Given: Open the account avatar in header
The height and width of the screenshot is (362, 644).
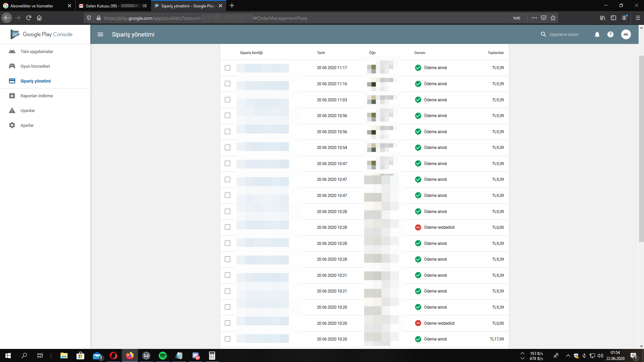Looking at the screenshot, I should click(x=626, y=34).
